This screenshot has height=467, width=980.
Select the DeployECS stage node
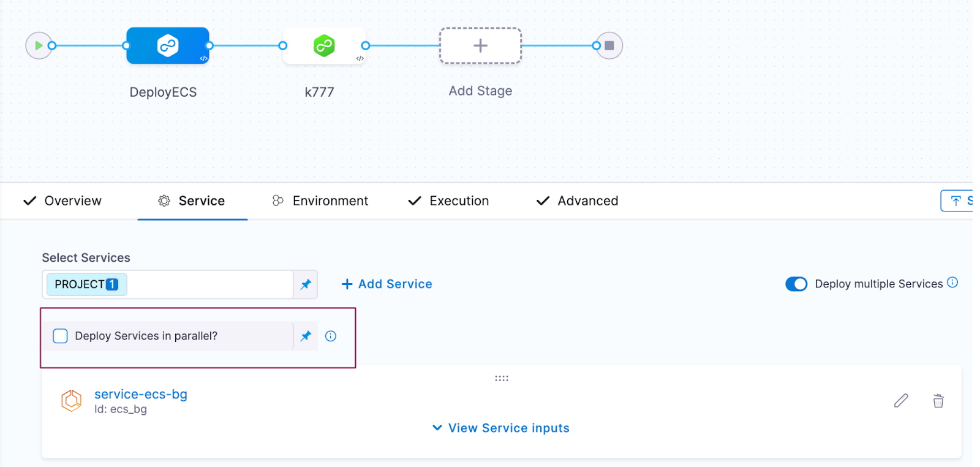167,45
